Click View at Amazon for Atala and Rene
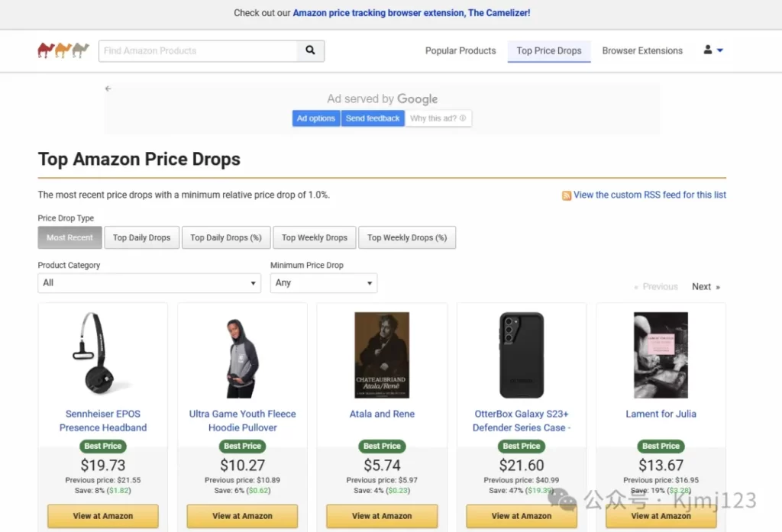Image resolution: width=782 pixels, height=532 pixels. [x=382, y=516]
